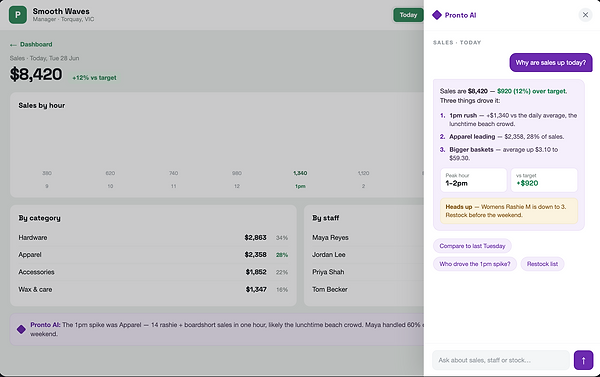Choose Who drove the 1pm spike? chip
This screenshot has height=377, width=600.
475,264
